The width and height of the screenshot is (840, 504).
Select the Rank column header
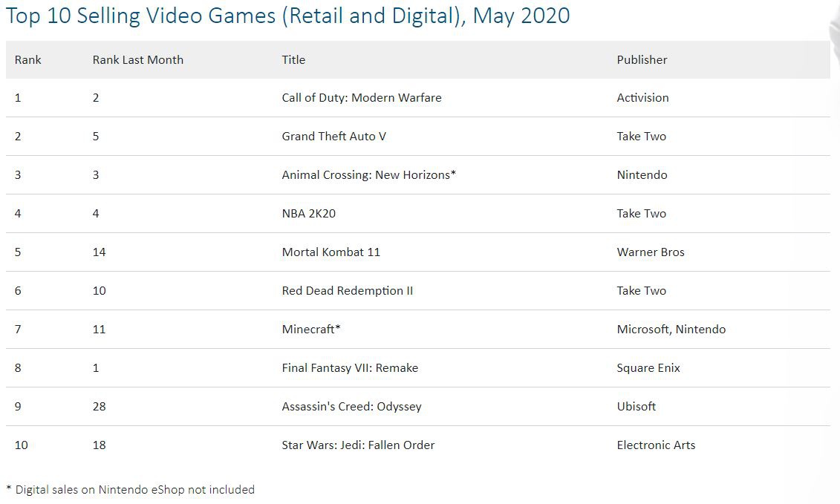click(x=28, y=60)
